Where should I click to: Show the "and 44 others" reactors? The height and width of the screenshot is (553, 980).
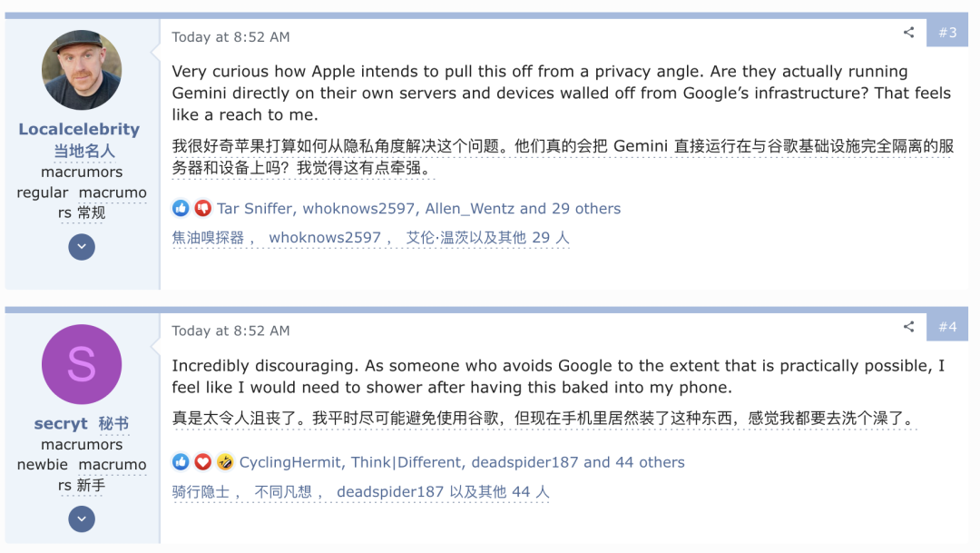coord(633,462)
